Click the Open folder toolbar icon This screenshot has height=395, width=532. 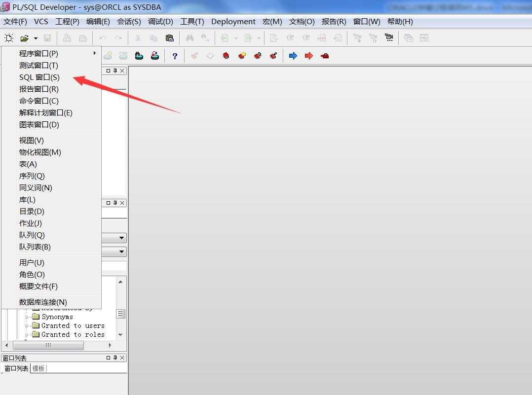25,38
